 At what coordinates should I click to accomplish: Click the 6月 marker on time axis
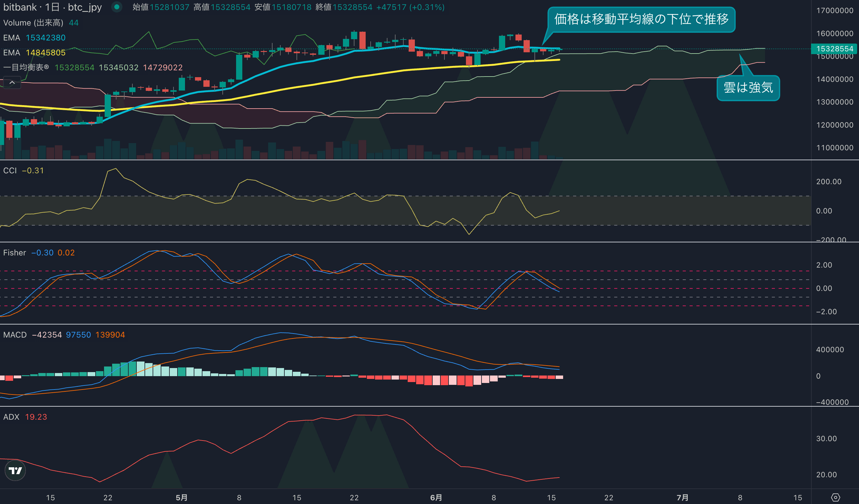(x=436, y=497)
